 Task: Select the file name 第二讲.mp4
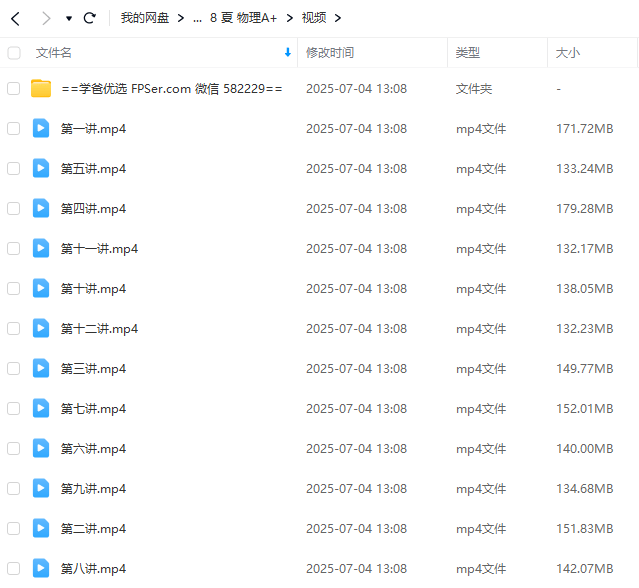click(93, 529)
